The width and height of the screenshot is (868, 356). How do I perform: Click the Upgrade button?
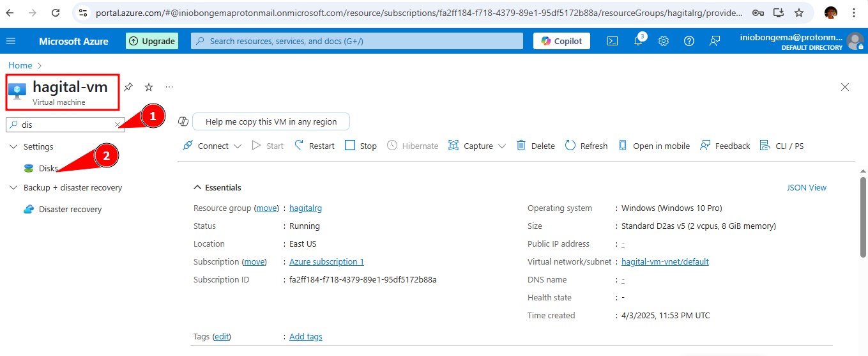click(x=152, y=41)
